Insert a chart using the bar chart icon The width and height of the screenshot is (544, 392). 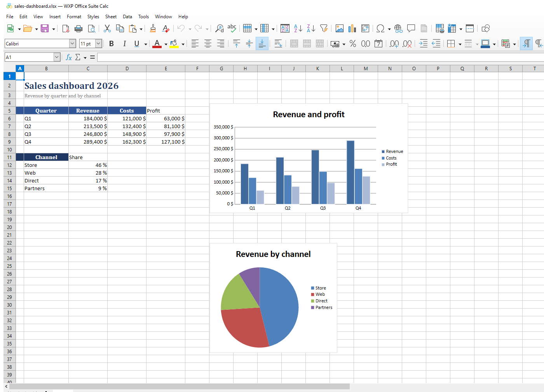pyautogui.click(x=352, y=28)
